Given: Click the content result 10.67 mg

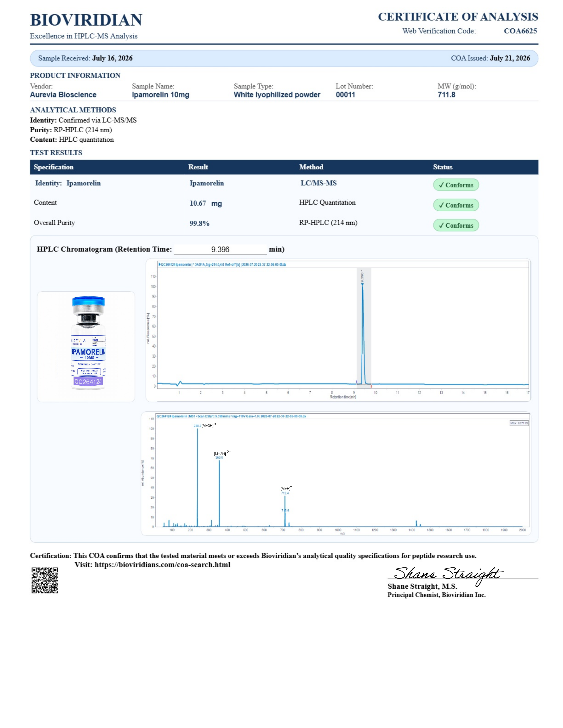Looking at the screenshot, I should pos(206,203).
